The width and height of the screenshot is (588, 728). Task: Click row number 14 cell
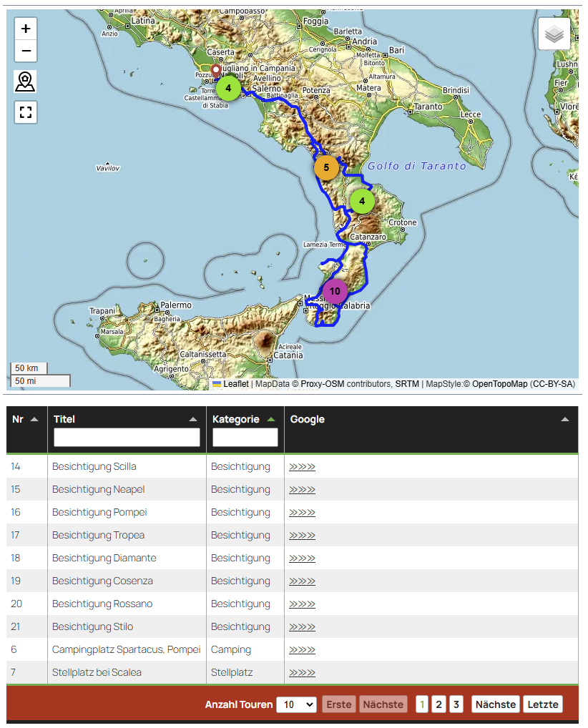point(27,466)
